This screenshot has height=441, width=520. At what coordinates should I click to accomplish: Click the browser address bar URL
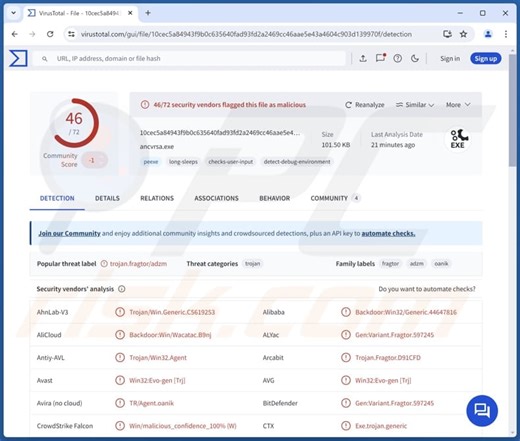click(246, 34)
